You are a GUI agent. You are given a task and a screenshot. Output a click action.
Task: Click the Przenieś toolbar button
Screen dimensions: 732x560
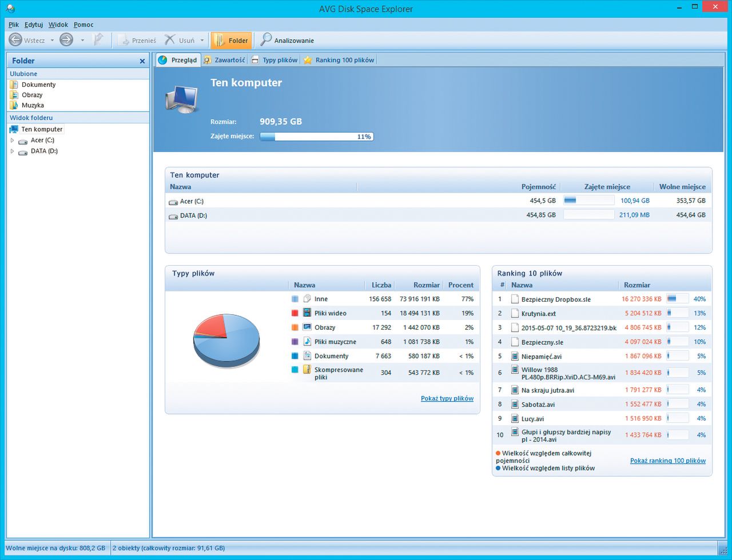click(x=137, y=41)
